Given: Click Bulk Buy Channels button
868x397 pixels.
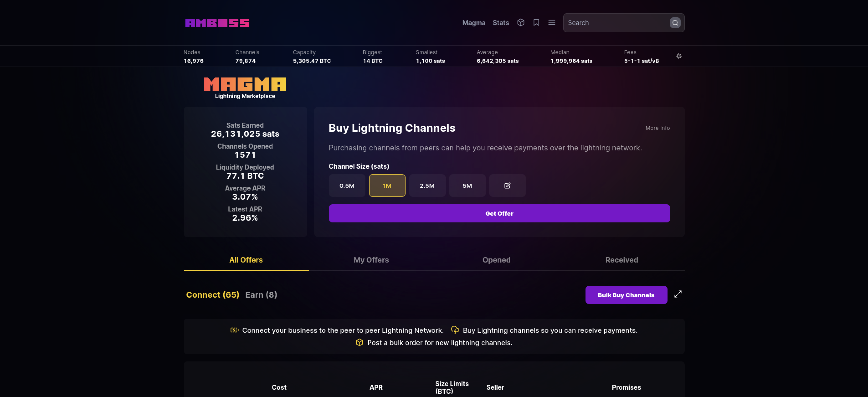Looking at the screenshot, I should pyautogui.click(x=626, y=295).
